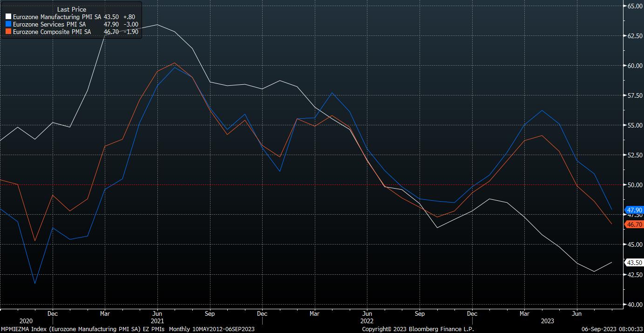Click the white Manufacturing PMI legend swatch
This screenshot has height=333, width=644.
pos(8,16)
